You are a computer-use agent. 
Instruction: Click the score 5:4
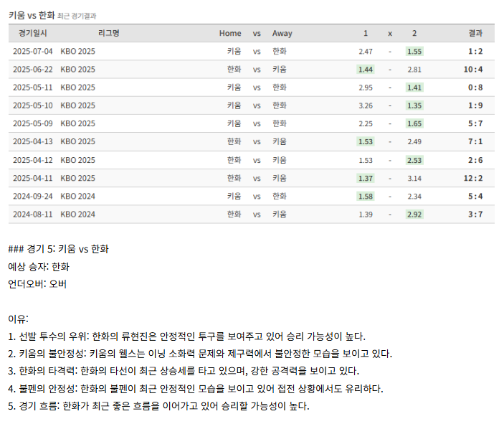pos(475,196)
